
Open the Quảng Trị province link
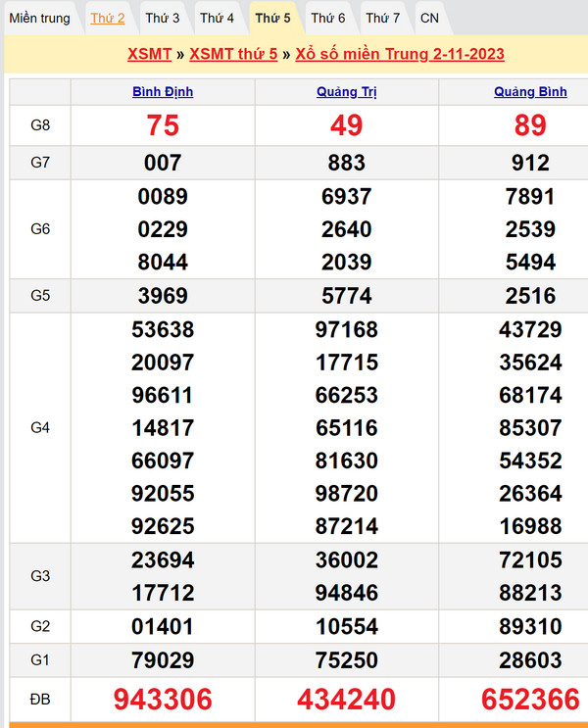click(x=347, y=92)
